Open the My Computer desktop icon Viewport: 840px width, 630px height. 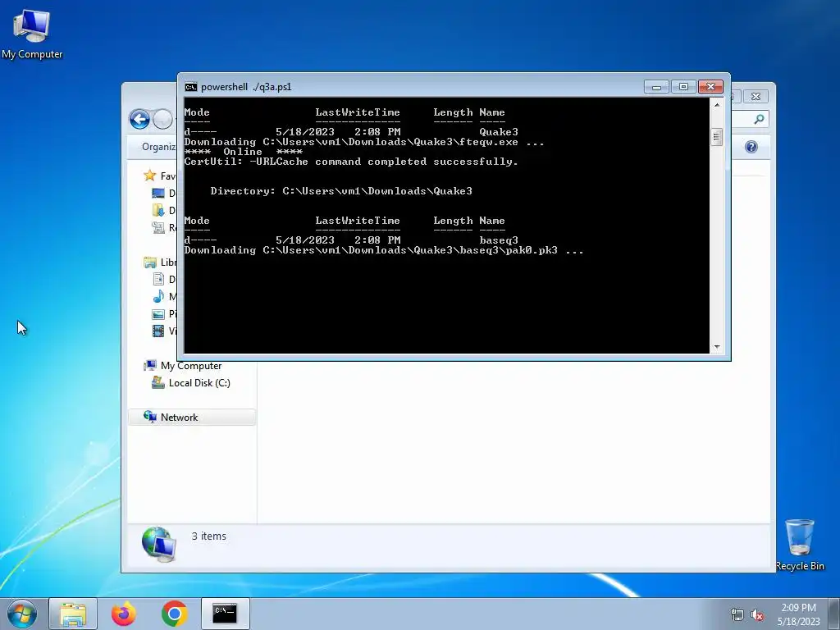tap(32, 34)
